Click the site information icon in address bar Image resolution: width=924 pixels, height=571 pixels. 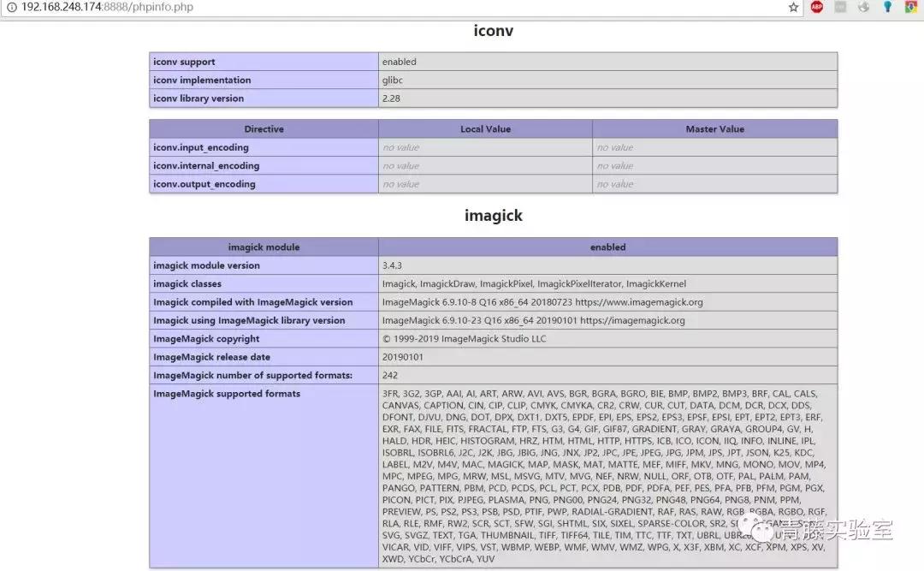click(11, 7)
